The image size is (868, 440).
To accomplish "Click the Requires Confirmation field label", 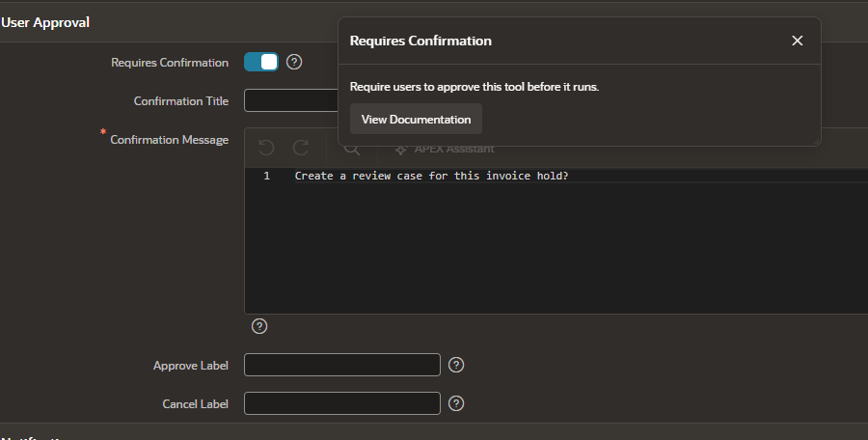I will [170, 63].
